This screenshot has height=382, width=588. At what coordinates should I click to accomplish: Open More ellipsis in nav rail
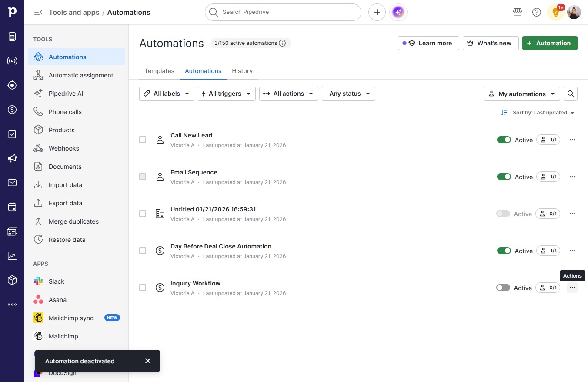click(x=12, y=305)
